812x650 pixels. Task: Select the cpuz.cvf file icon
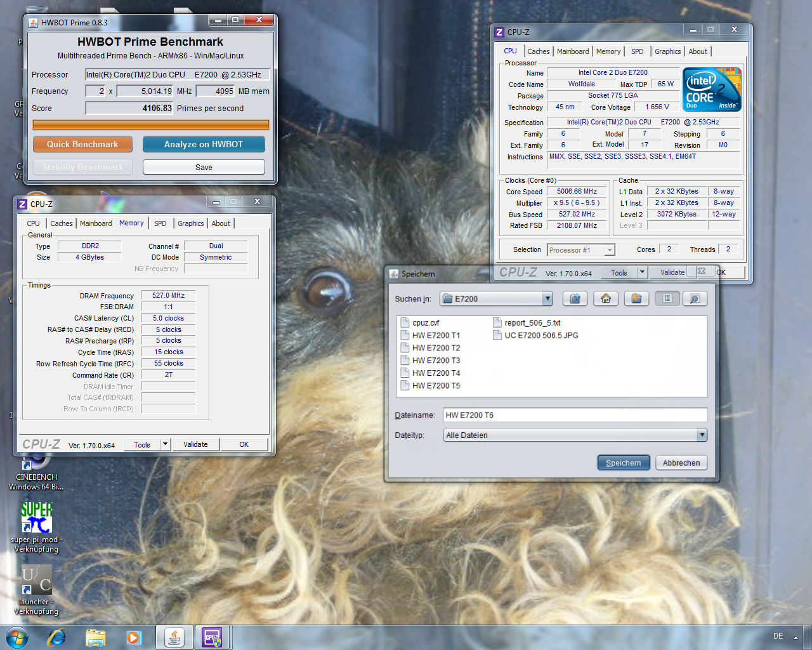click(405, 322)
